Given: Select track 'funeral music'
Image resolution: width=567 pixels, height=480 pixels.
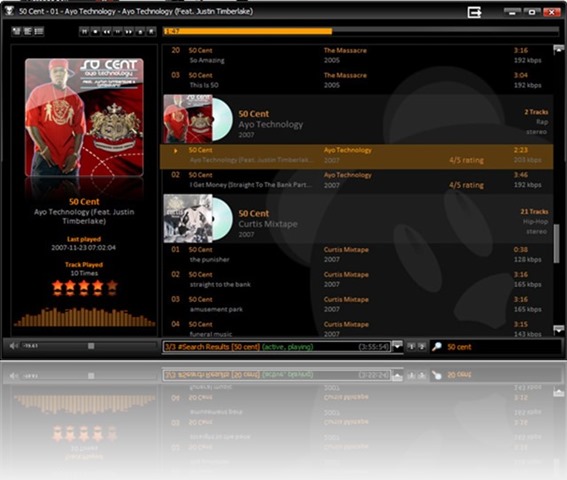Looking at the screenshot, I should coord(356,329).
